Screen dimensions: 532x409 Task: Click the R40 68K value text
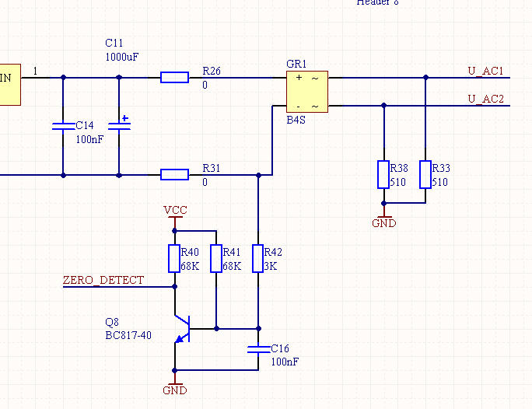[x=190, y=266]
